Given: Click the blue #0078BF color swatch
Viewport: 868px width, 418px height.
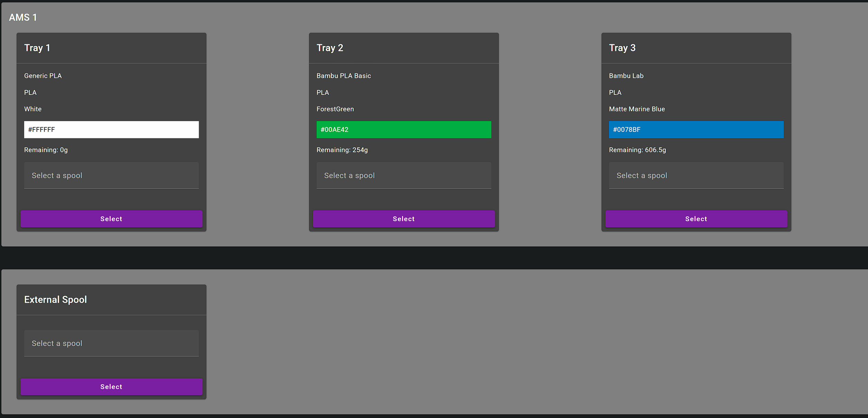Looking at the screenshot, I should [x=696, y=129].
